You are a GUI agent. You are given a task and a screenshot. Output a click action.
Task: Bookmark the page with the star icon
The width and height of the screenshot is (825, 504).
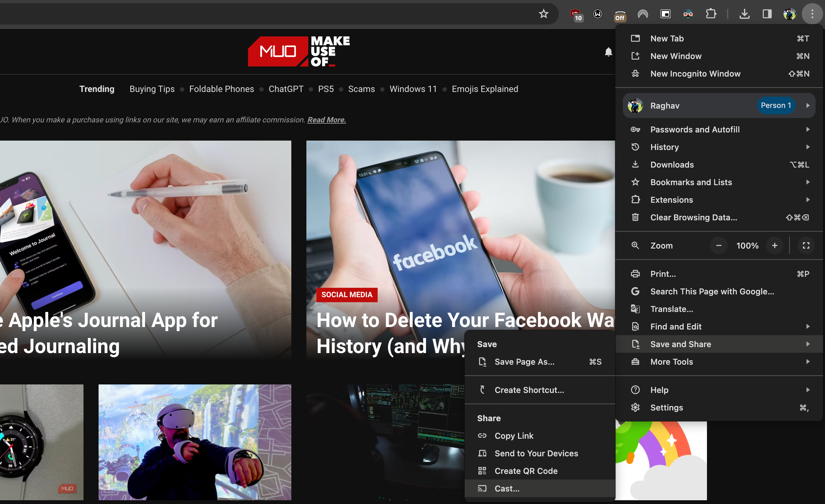pos(544,14)
